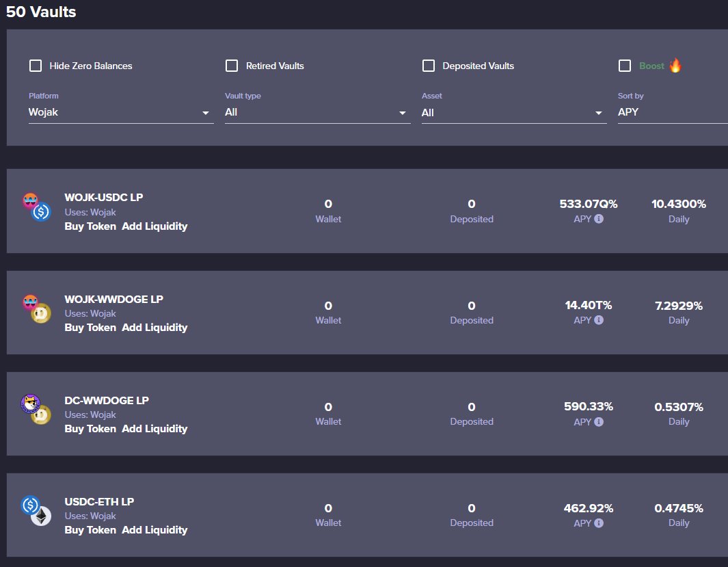Open the Platform dropdown showing Wojak
The height and width of the screenshot is (567, 728).
coord(121,111)
